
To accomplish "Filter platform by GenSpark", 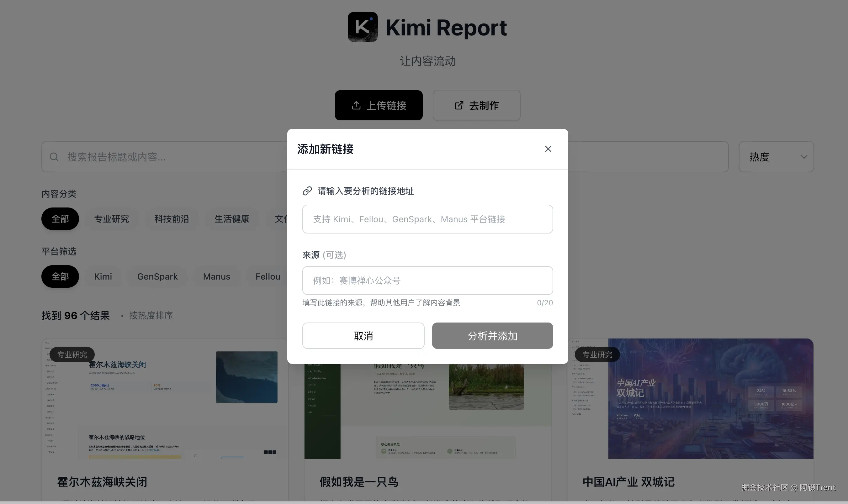I will (x=157, y=277).
